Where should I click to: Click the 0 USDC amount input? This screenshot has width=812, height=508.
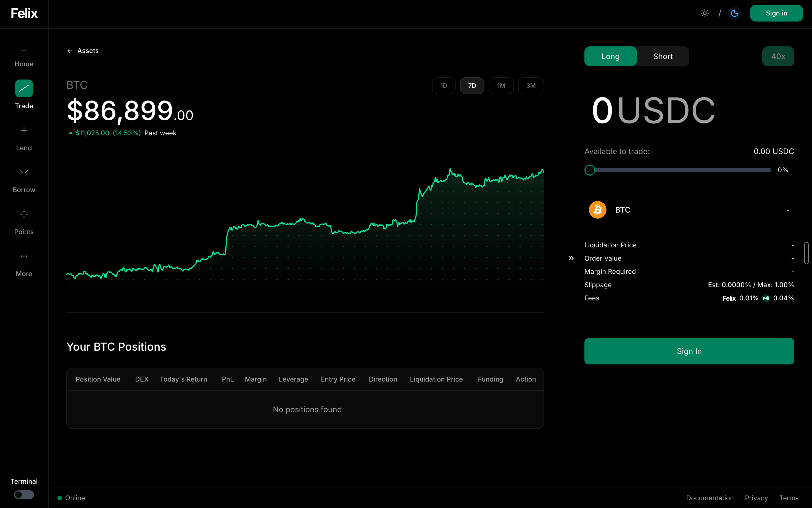[653, 111]
